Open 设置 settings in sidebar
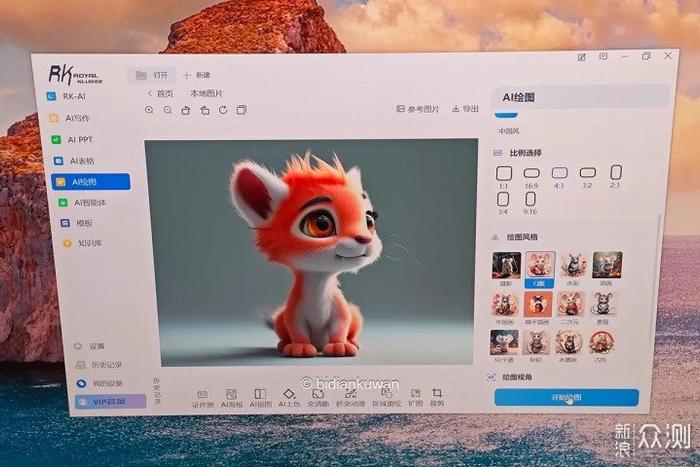The image size is (700, 467). click(x=89, y=346)
